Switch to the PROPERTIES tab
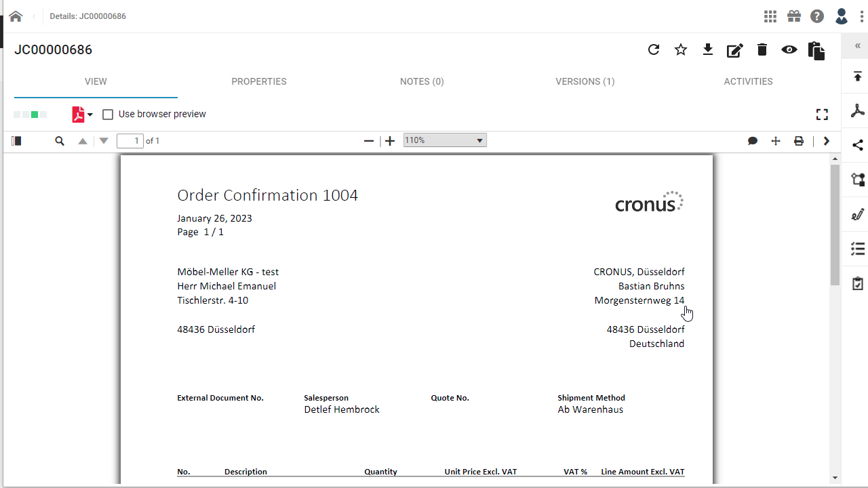The height and width of the screenshot is (488, 868). click(x=259, y=81)
